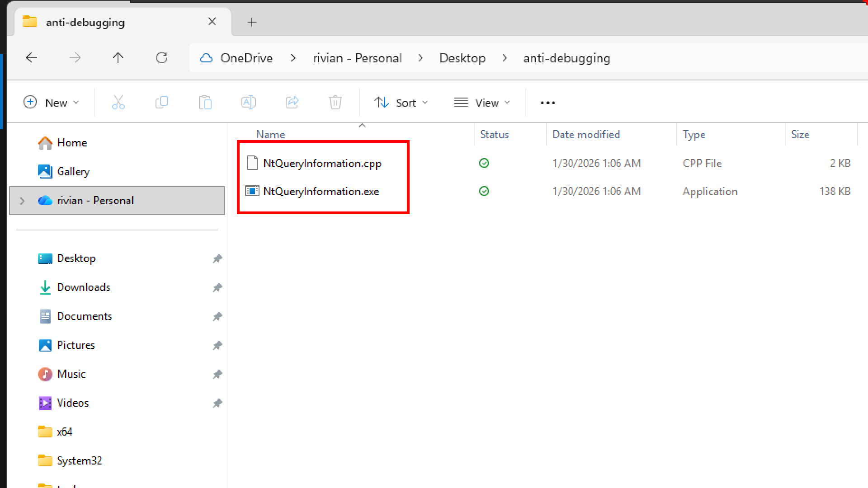This screenshot has width=868, height=488.
Task: Expand the rivian - Personal tree node
Action: click(x=22, y=201)
